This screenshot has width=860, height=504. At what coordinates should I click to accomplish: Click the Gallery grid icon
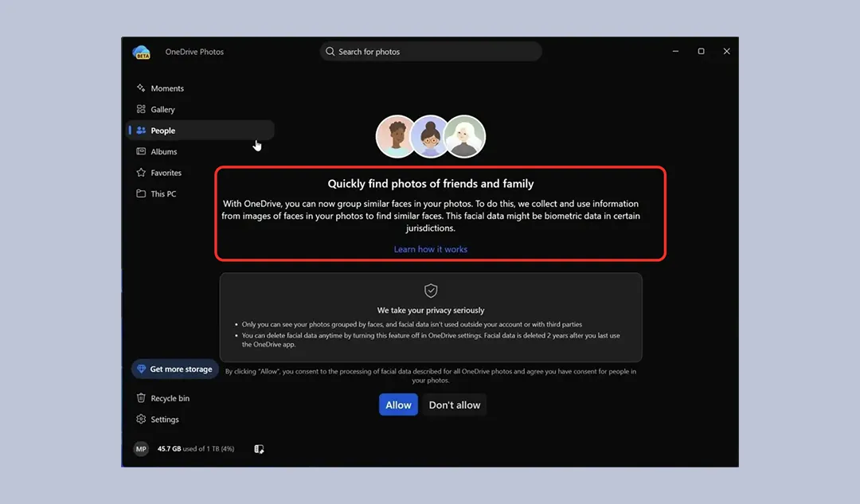click(x=141, y=109)
